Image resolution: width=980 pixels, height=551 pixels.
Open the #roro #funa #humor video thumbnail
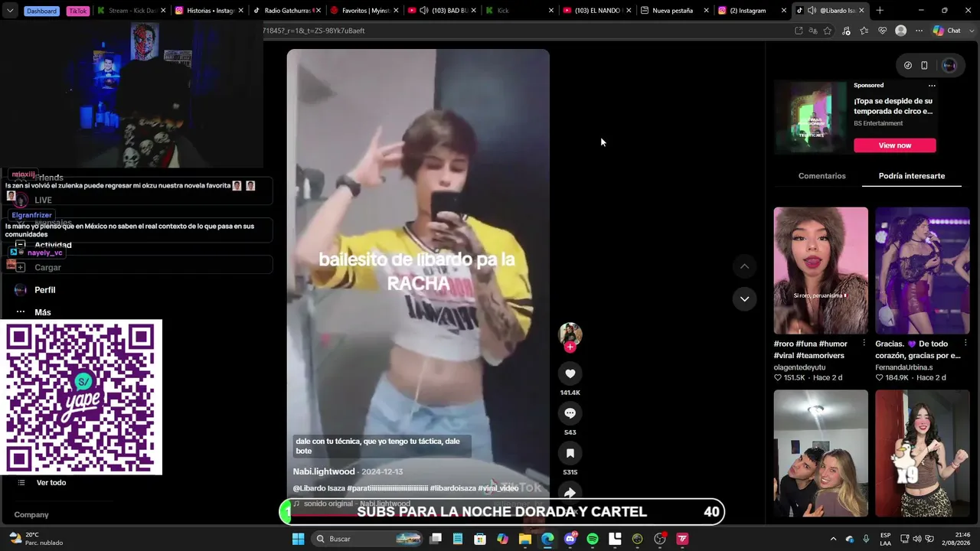[821, 270]
